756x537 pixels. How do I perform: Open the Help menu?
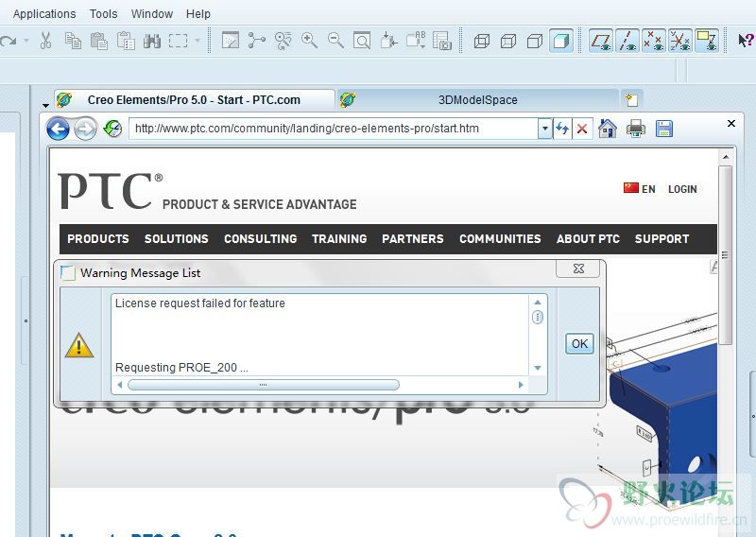(198, 14)
